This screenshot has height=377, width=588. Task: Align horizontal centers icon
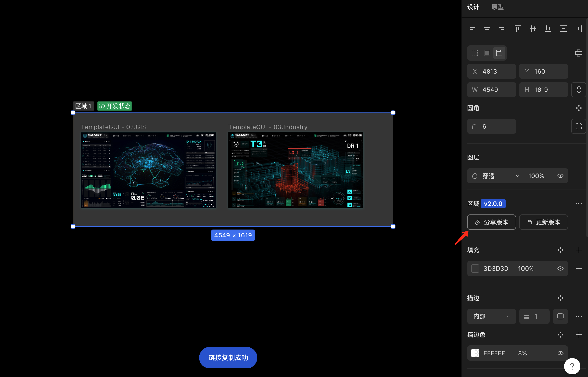click(487, 29)
